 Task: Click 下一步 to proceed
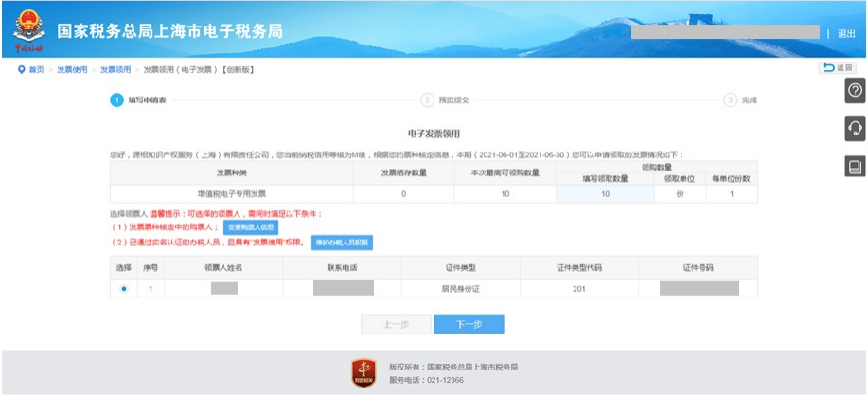click(469, 324)
